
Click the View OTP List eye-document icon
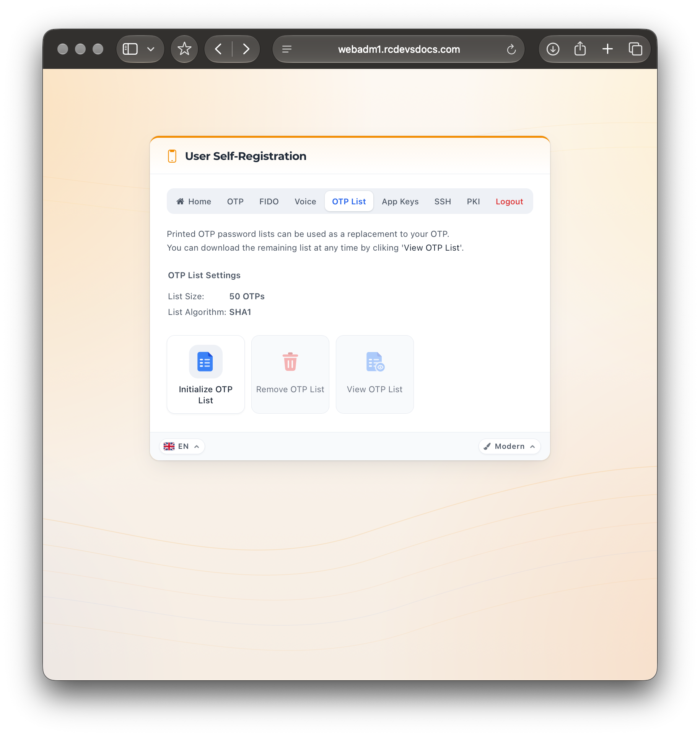pos(375,362)
